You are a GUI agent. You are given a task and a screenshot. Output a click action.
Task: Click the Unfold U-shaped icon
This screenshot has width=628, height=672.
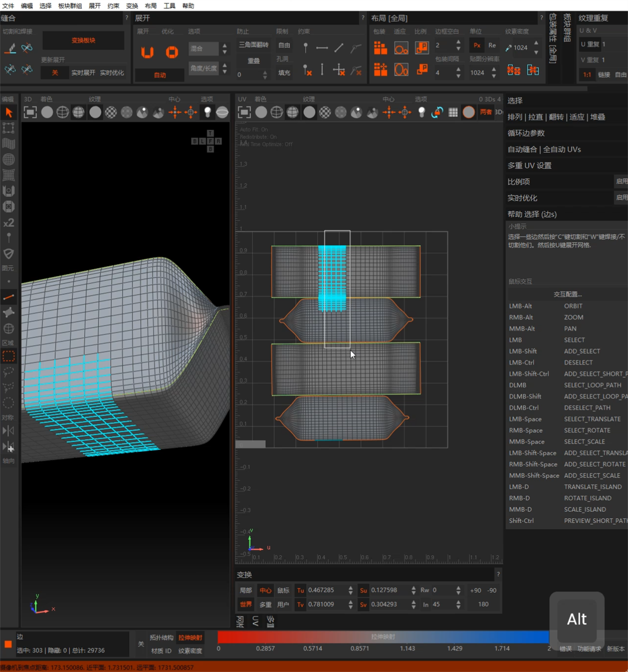147,52
